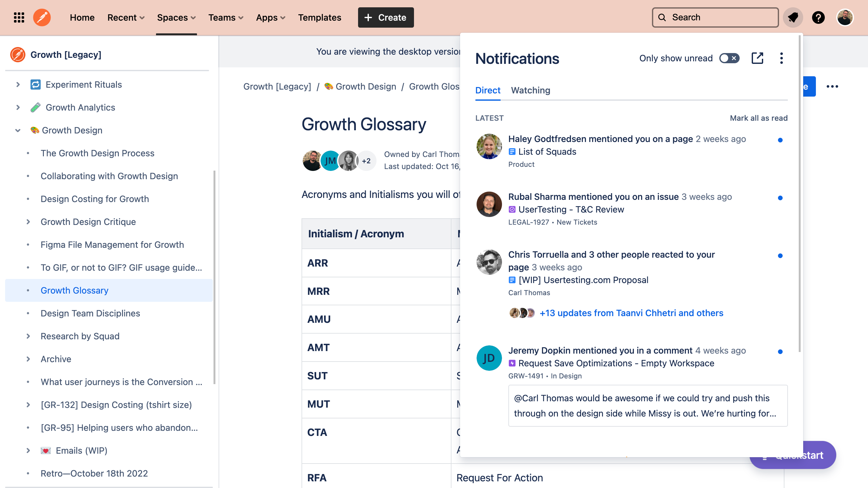Toggle Only show unread switch
The image size is (868, 488).
click(x=729, y=58)
